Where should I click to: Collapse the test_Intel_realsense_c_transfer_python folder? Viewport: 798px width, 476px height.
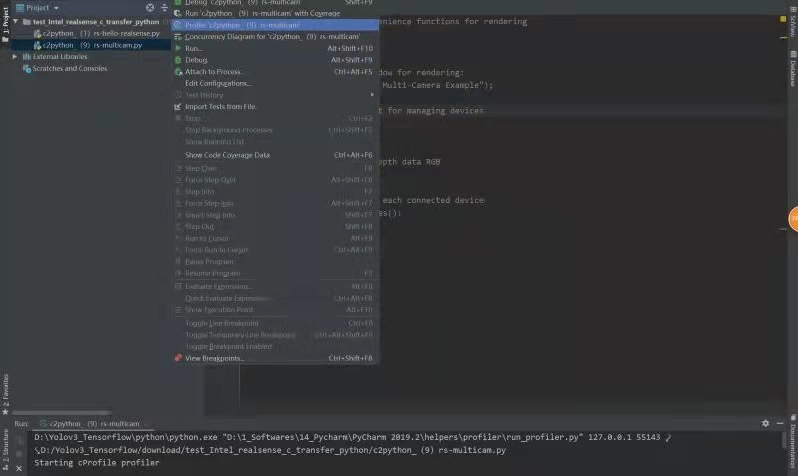pos(16,22)
